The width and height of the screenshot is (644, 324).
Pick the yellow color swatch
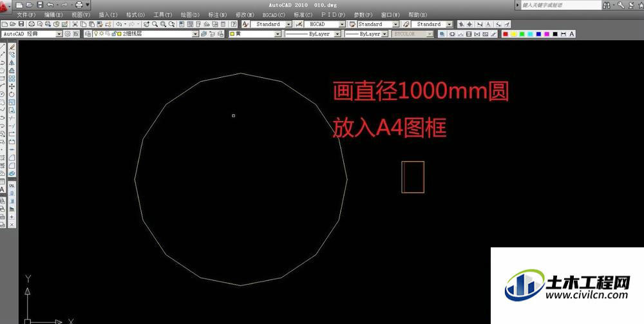(513, 34)
